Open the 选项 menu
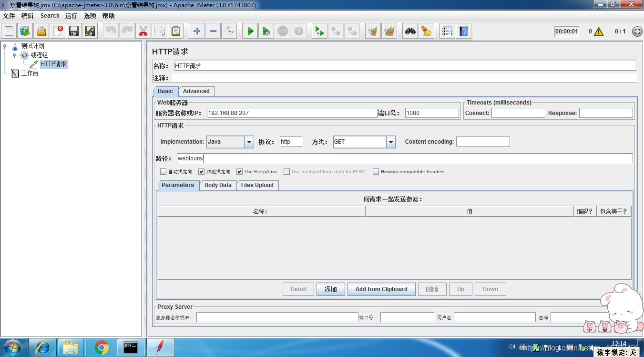 [x=90, y=16]
